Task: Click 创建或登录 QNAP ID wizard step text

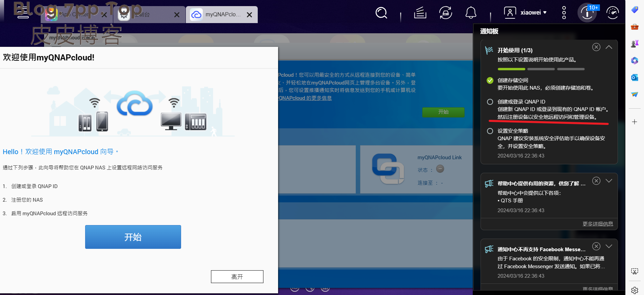Action: [x=35, y=186]
